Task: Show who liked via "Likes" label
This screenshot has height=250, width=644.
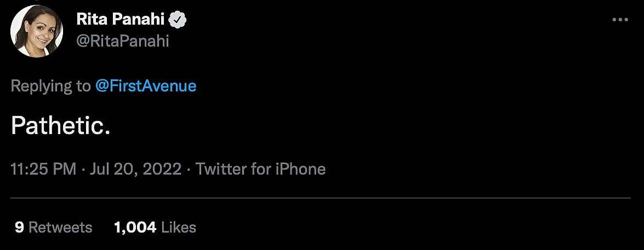Action: tap(179, 227)
